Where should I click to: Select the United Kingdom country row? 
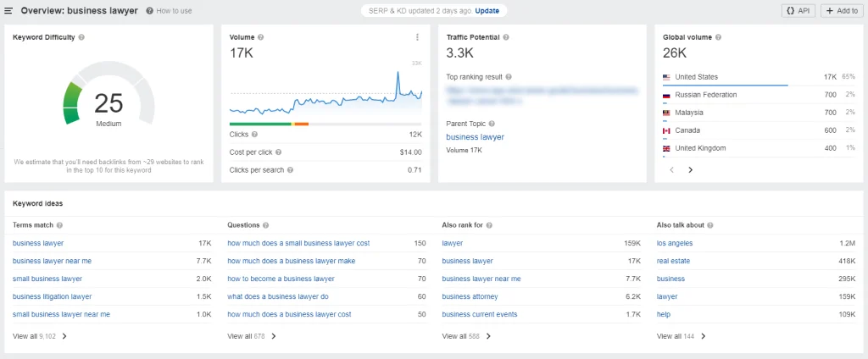coord(759,148)
